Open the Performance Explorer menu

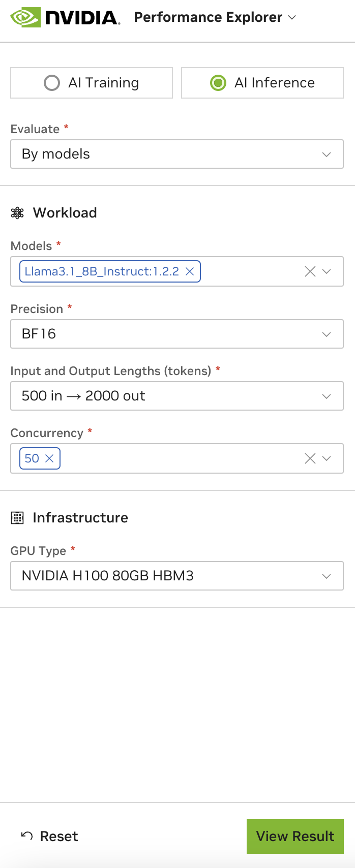click(215, 17)
